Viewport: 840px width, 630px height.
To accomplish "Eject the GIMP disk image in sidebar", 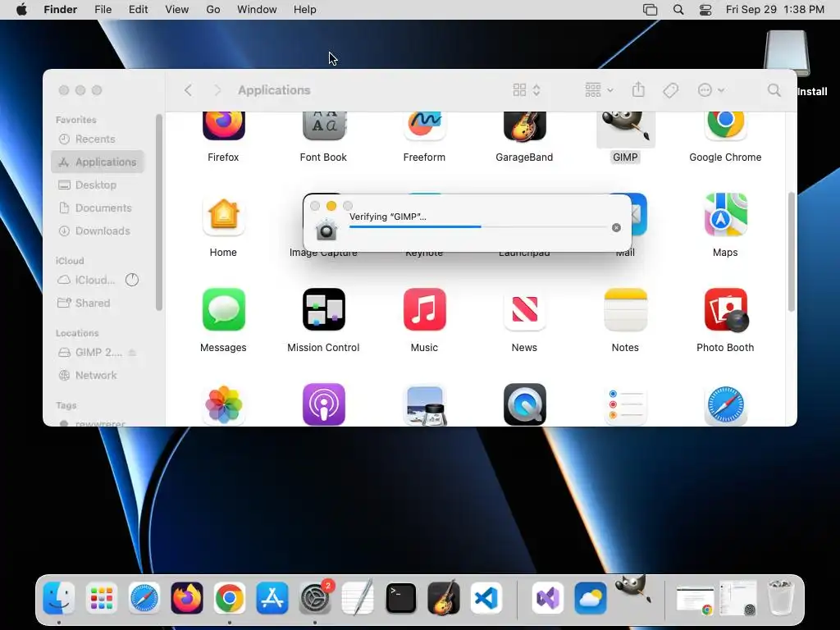I will click(132, 353).
